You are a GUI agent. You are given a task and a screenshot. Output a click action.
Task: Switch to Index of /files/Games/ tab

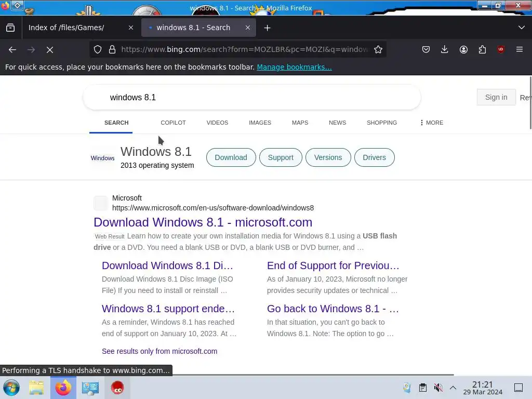click(x=81, y=28)
